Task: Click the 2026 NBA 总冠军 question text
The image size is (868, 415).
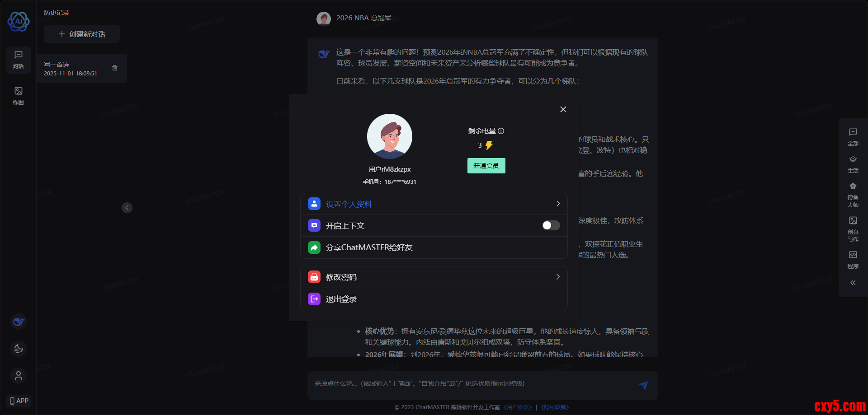Action: click(x=364, y=18)
